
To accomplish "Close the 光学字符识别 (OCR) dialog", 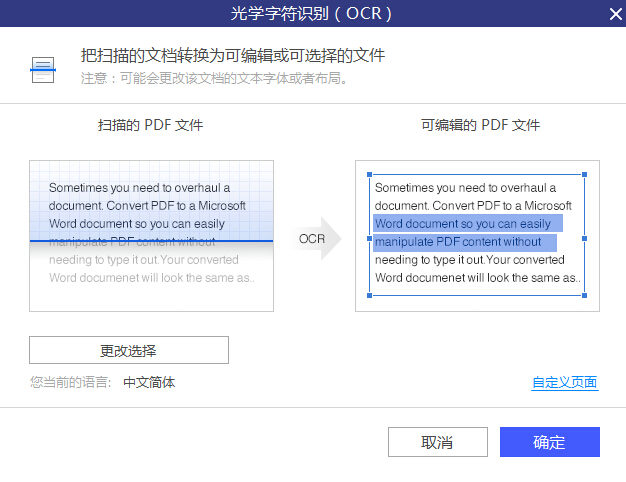I will click(x=615, y=14).
